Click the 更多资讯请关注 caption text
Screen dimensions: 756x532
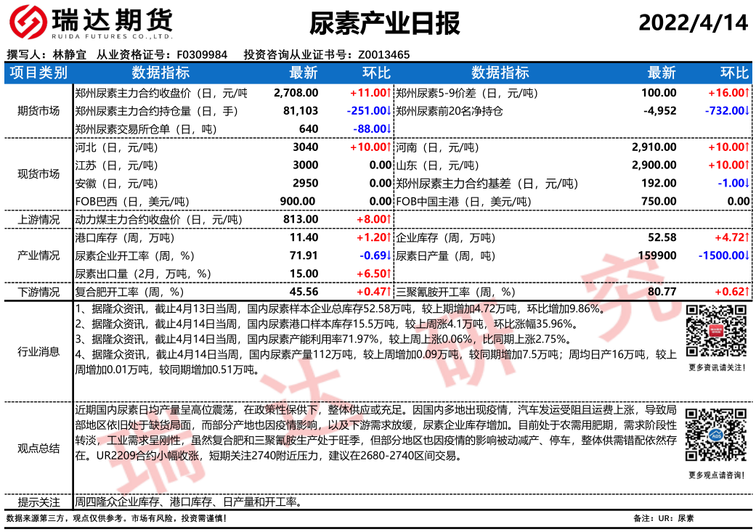coord(715,368)
